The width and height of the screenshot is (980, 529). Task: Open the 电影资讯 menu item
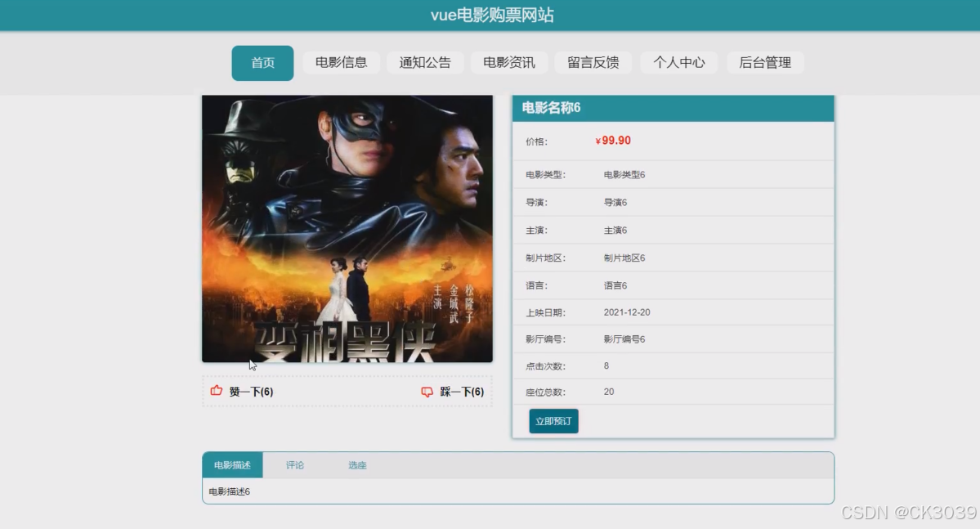pos(509,62)
